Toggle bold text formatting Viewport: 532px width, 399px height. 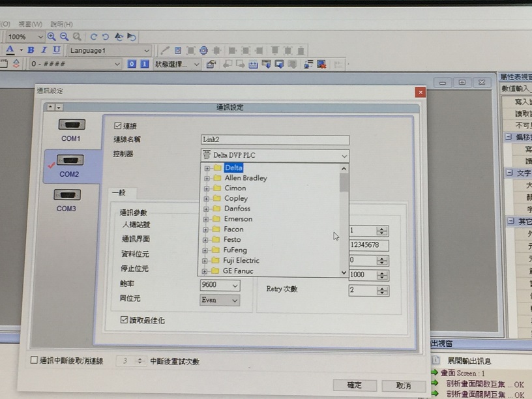(x=31, y=50)
